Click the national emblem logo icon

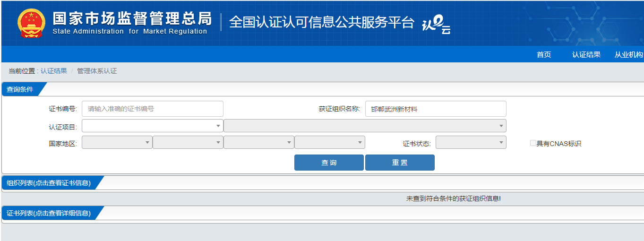tap(32, 23)
